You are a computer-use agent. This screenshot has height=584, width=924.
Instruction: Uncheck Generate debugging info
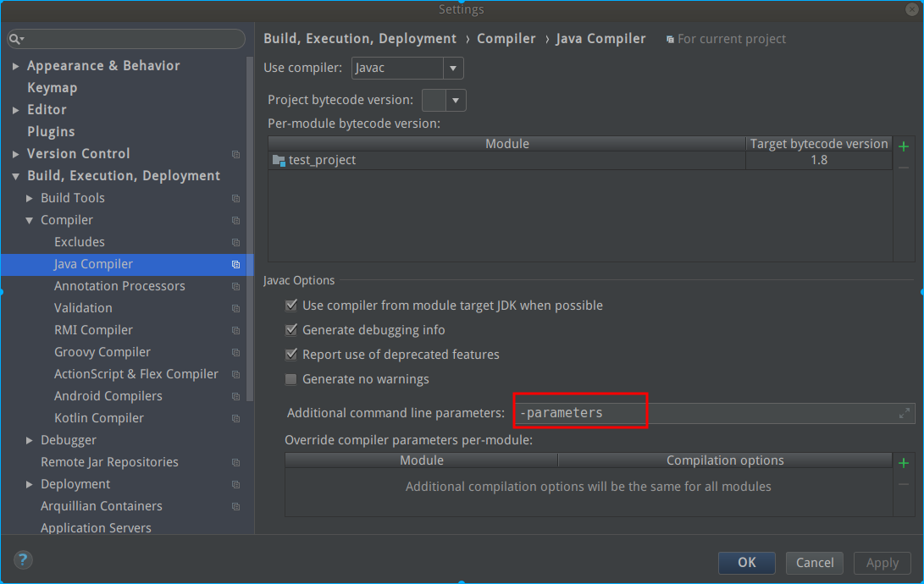tap(291, 330)
